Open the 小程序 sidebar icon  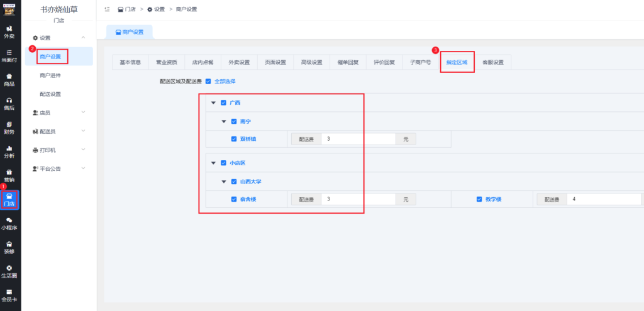coord(9,223)
